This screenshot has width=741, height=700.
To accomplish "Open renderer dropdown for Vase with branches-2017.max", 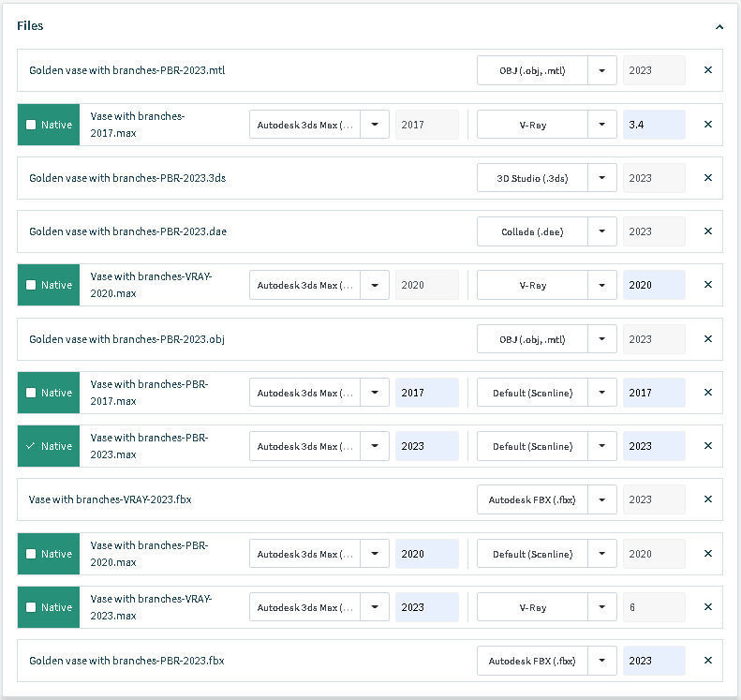I will pos(602,125).
